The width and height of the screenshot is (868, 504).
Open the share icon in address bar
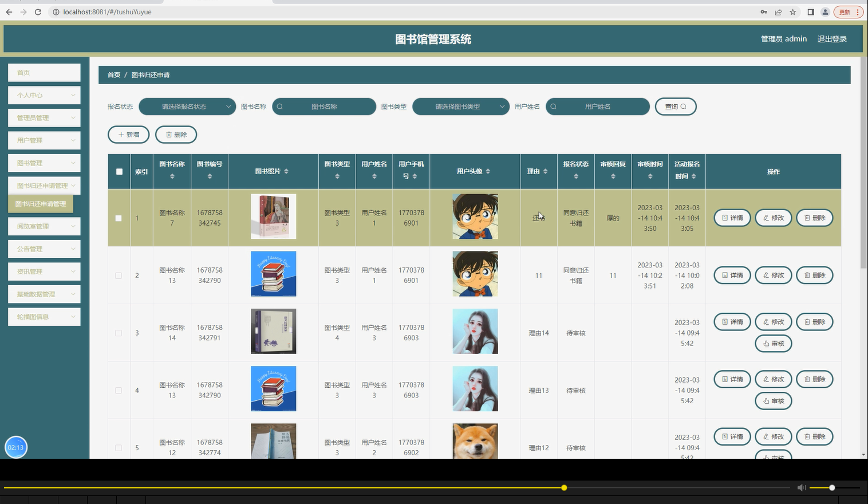click(778, 12)
